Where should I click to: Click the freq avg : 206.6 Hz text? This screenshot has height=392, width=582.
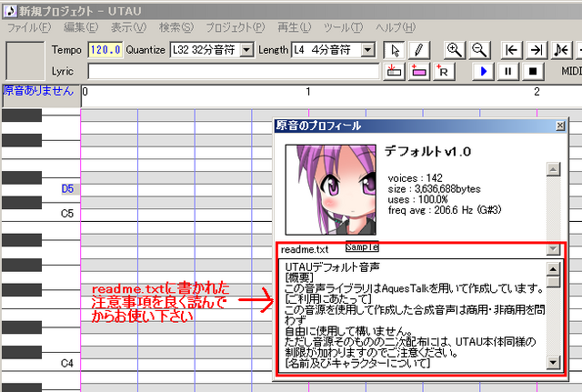click(x=445, y=210)
